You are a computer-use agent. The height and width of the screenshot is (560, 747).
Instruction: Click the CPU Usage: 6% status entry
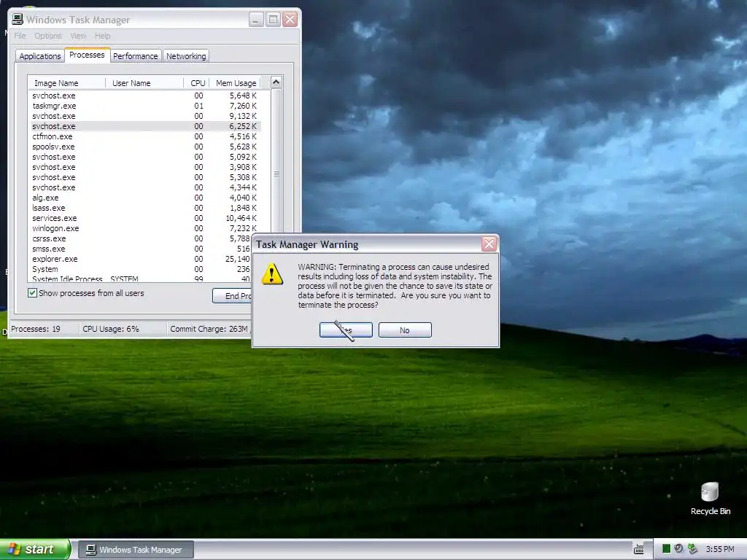111,329
